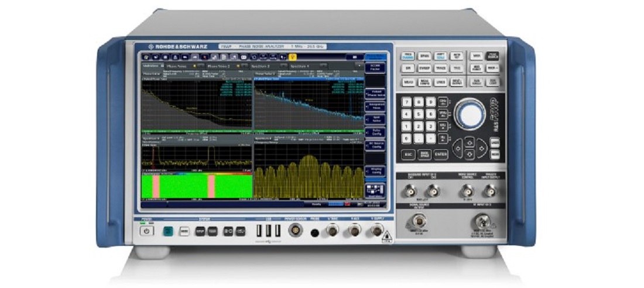
Task: Click the up arrow navigation key
Action: (470, 141)
